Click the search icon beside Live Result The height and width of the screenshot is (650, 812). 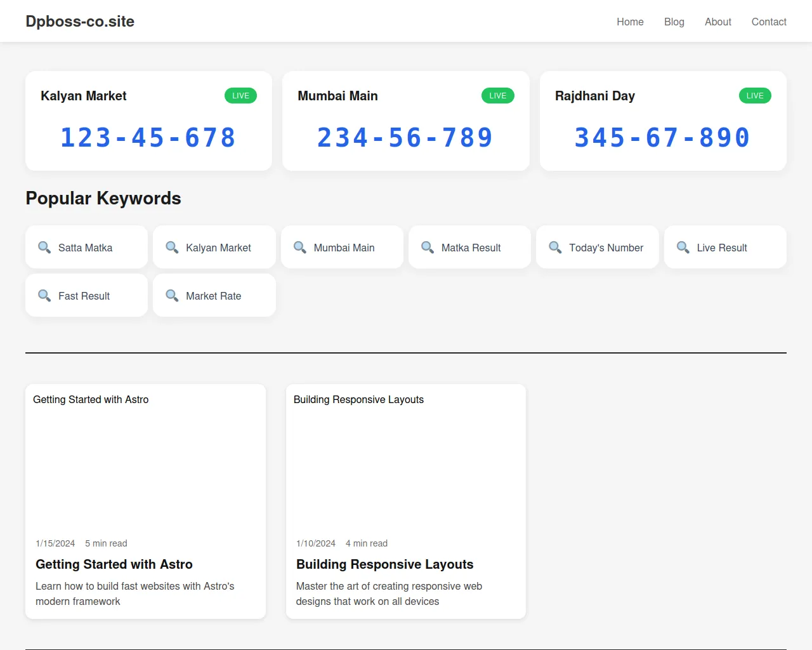pyautogui.click(x=683, y=247)
